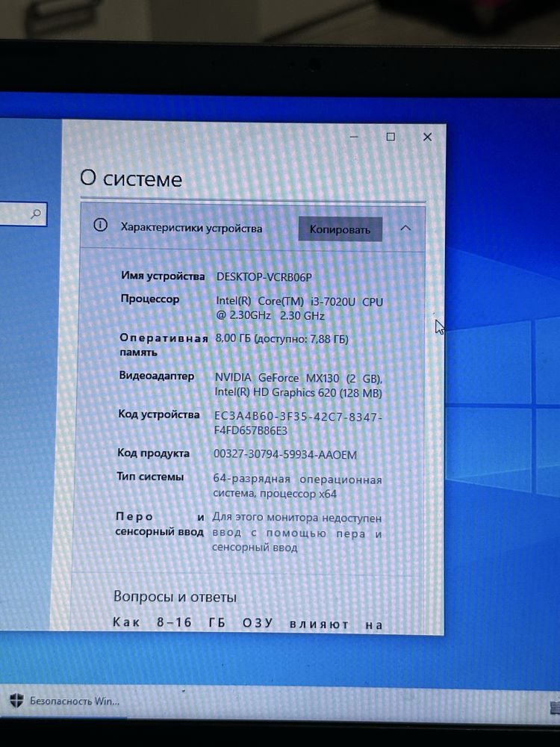Viewport: 560px width, 747px height.
Task: Click the Процессор label
Action: 150,300
